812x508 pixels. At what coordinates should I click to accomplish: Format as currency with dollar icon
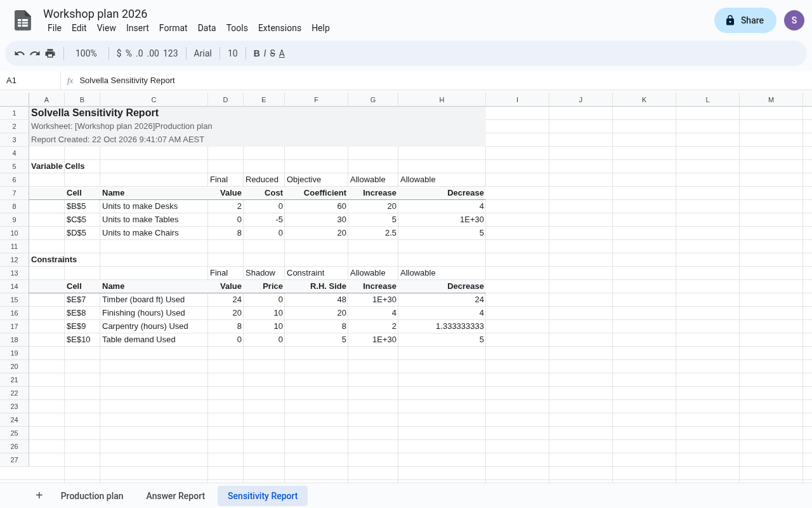[x=119, y=53]
